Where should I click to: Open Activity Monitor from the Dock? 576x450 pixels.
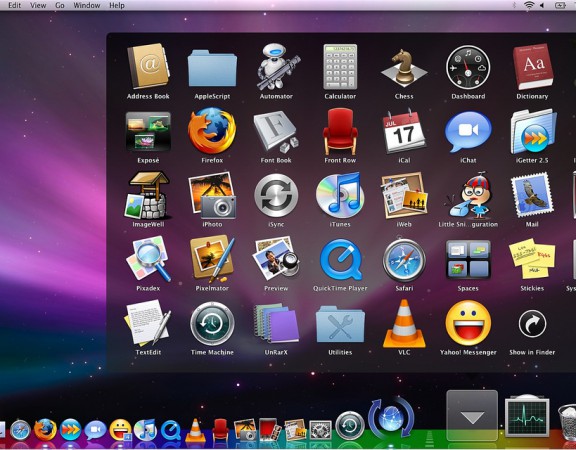[x=527, y=417]
